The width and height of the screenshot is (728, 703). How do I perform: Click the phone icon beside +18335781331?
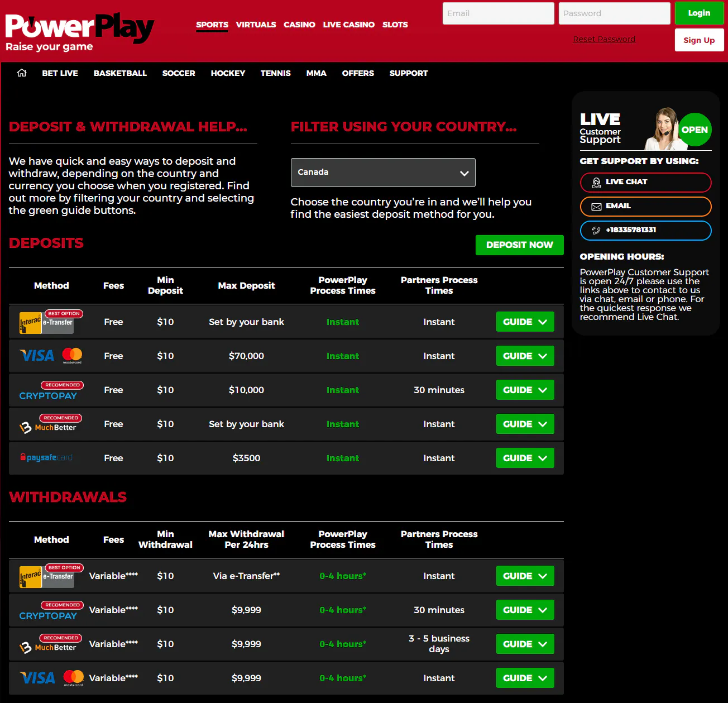pos(596,231)
